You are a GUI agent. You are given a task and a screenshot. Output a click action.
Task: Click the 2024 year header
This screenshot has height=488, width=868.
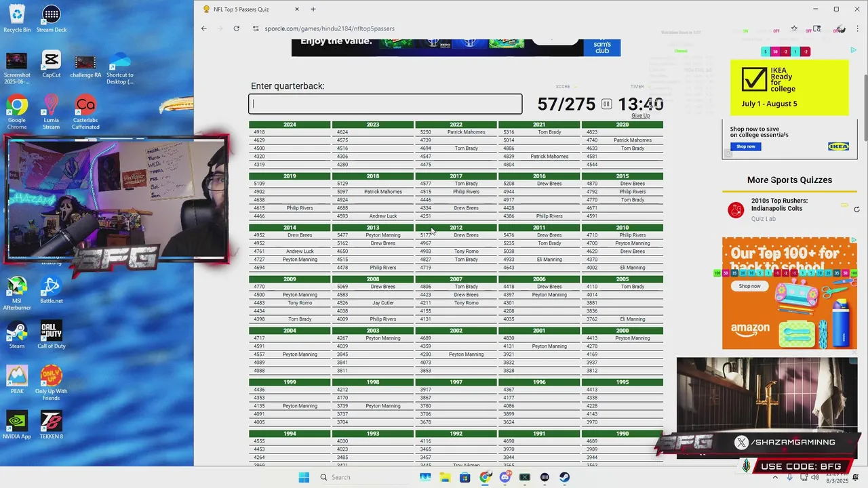(290, 125)
